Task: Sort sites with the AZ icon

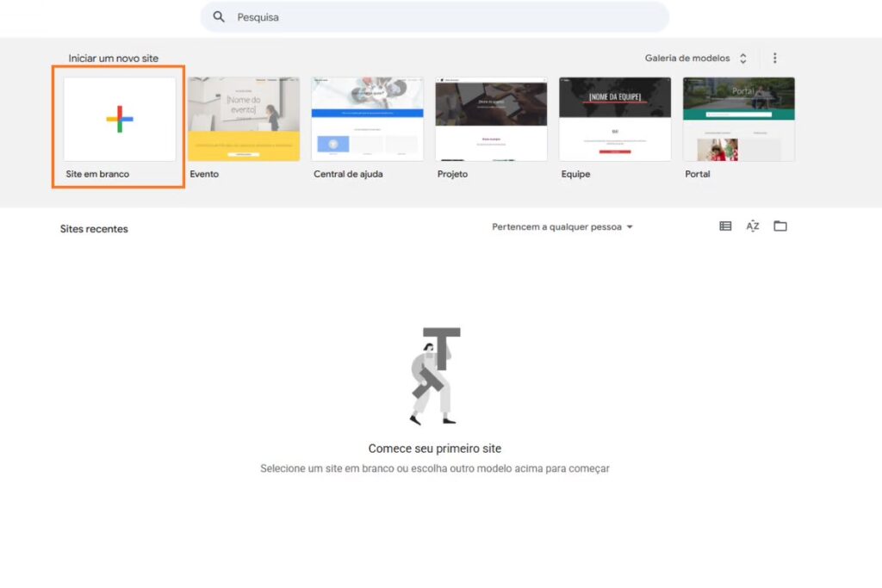Action: (752, 226)
